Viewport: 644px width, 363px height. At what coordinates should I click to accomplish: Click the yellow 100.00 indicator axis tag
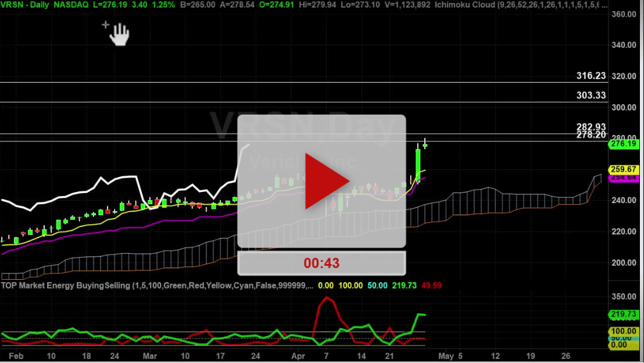click(x=623, y=332)
